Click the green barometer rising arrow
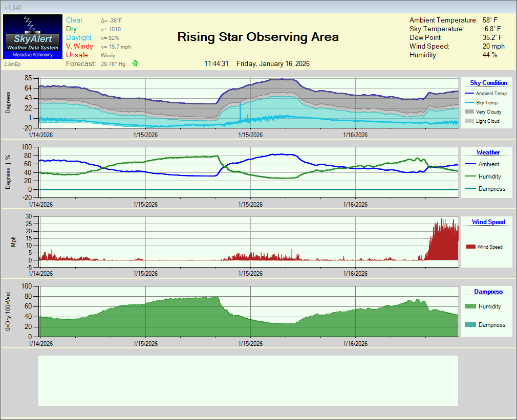This screenshot has width=517, height=420. pos(135,63)
